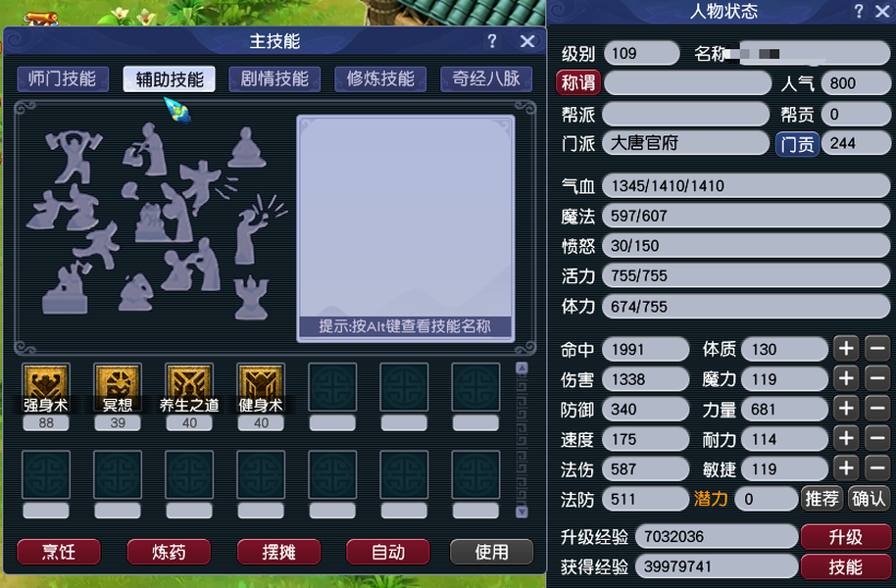Image resolution: width=896 pixels, height=588 pixels.
Task: Decrease 敏捷 with the minus button
Action: [x=877, y=468]
